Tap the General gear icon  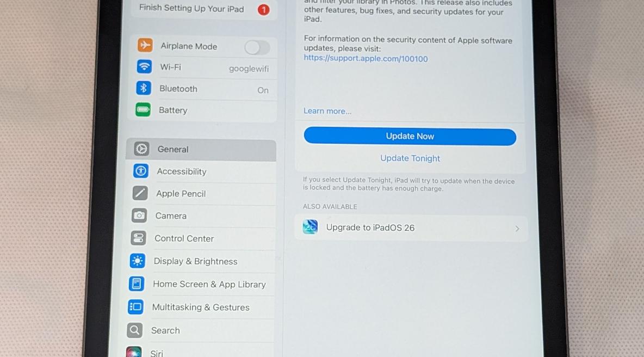(142, 149)
